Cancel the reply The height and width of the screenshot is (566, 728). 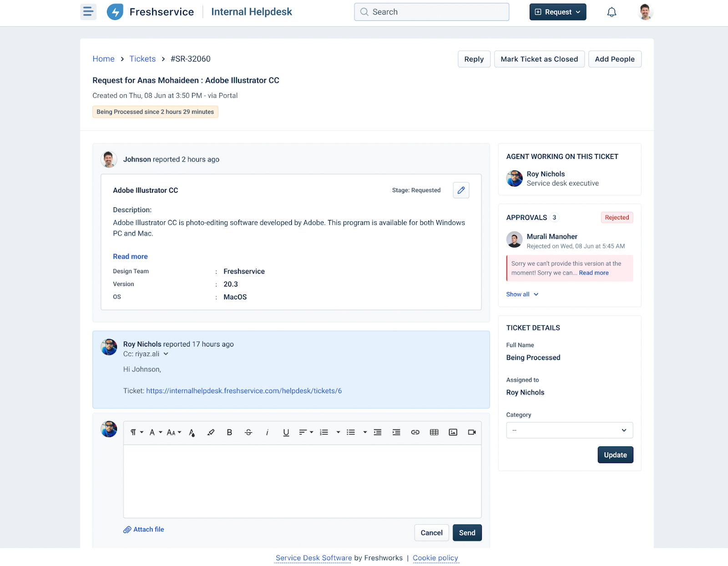431,533
